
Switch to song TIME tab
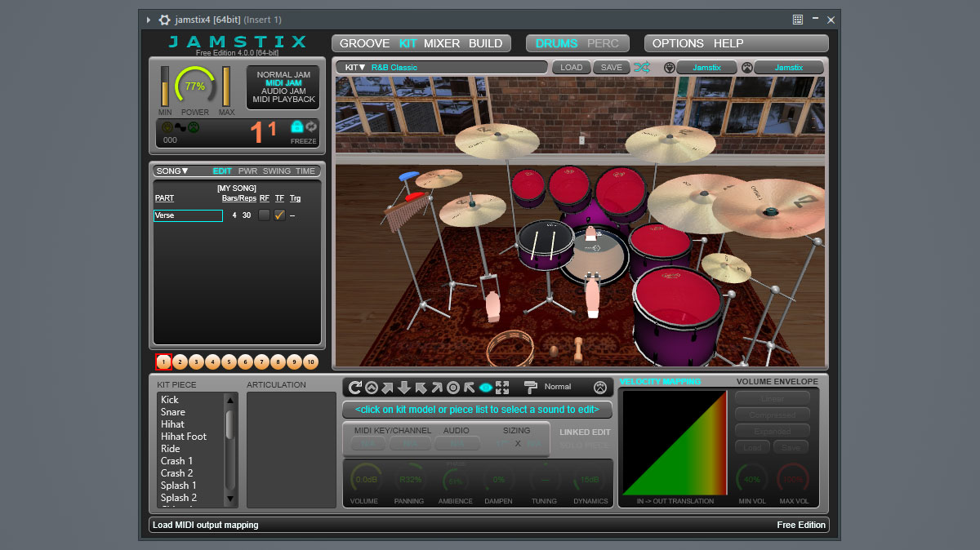click(x=305, y=171)
